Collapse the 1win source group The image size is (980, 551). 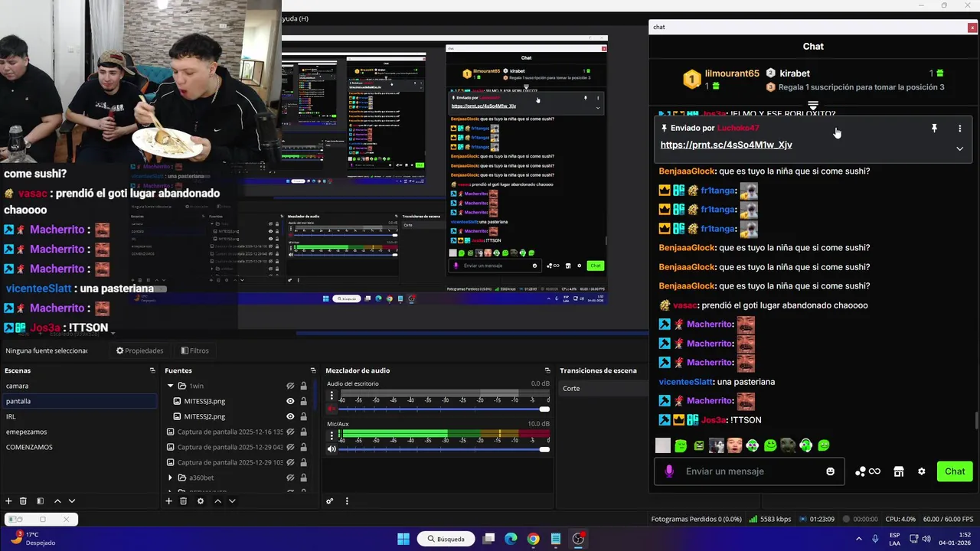point(170,386)
